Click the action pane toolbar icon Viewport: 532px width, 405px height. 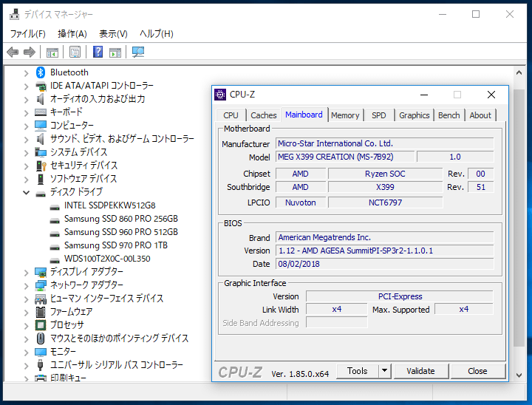point(115,52)
